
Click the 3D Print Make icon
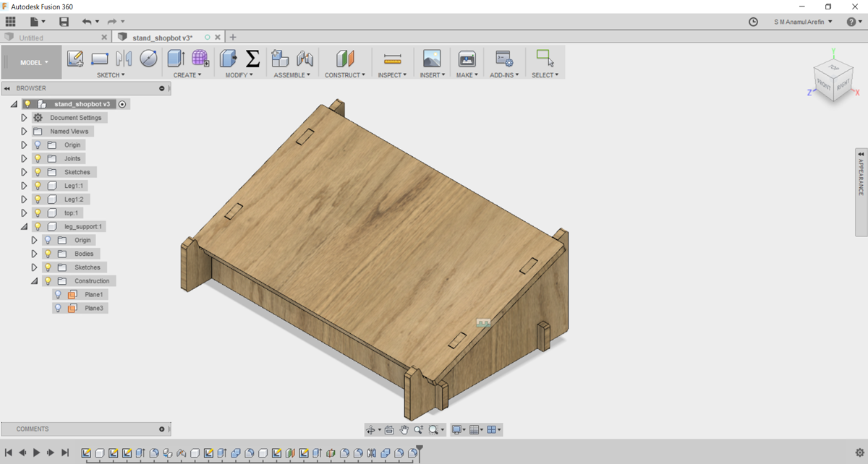click(x=467, y=59)
